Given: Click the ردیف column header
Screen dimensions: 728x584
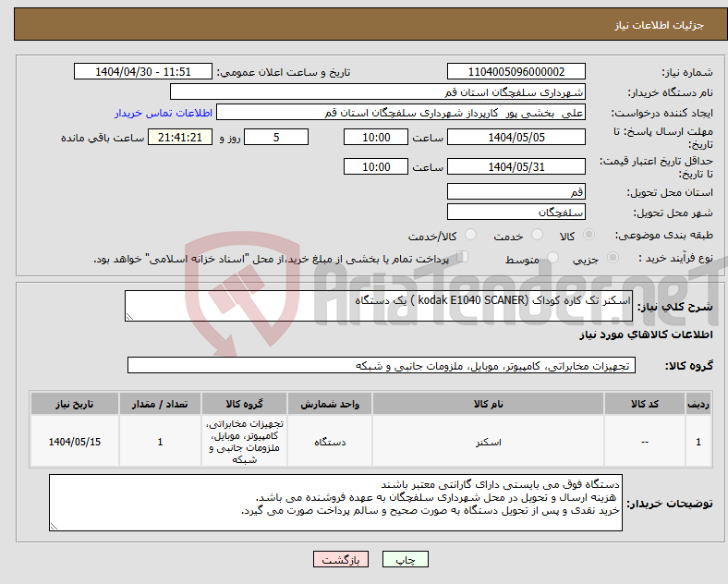Looking at the screenshot, I should pos(698,404).
